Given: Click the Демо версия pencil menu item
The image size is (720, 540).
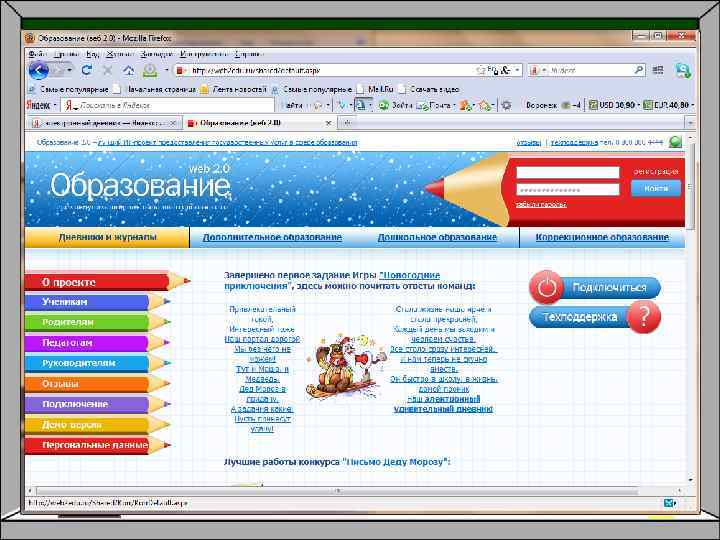Looking at the screenshot, I should point(98,425).
